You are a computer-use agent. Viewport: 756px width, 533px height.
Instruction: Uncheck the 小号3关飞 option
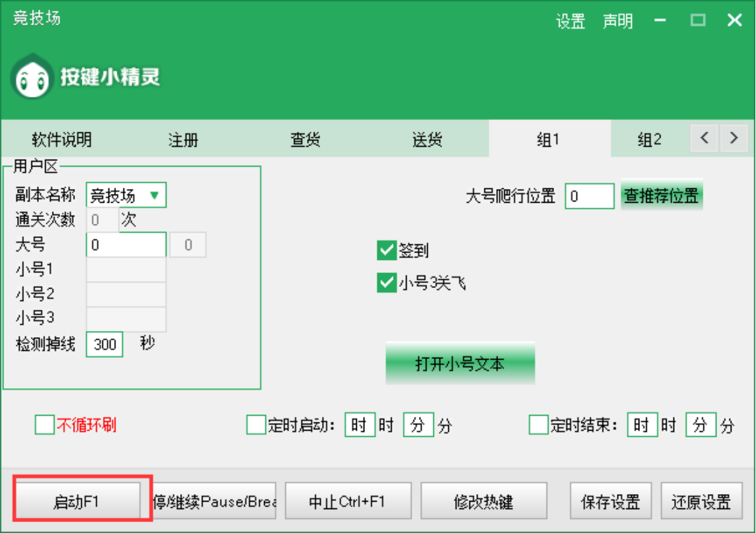(387, 283)
